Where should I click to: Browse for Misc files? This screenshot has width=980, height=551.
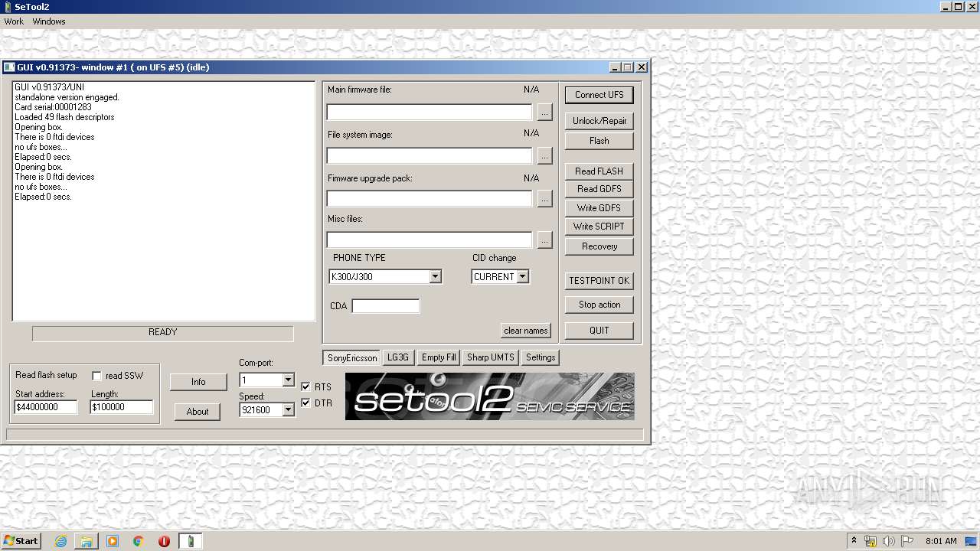pos(544,240)
